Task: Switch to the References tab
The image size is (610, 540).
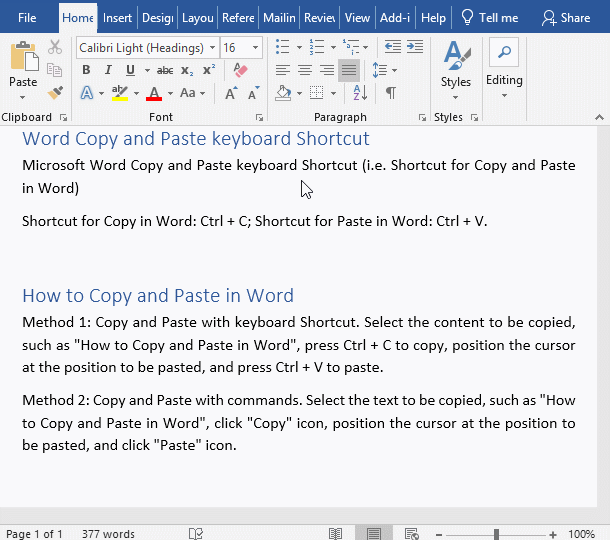Action: click(x=238, y=18)
